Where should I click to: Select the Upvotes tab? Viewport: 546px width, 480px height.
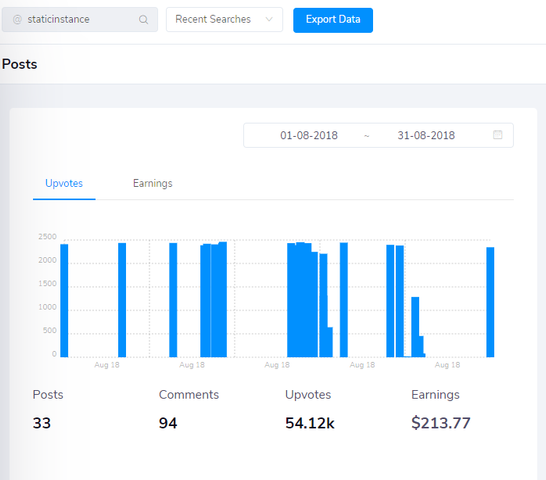click(64, 183)
